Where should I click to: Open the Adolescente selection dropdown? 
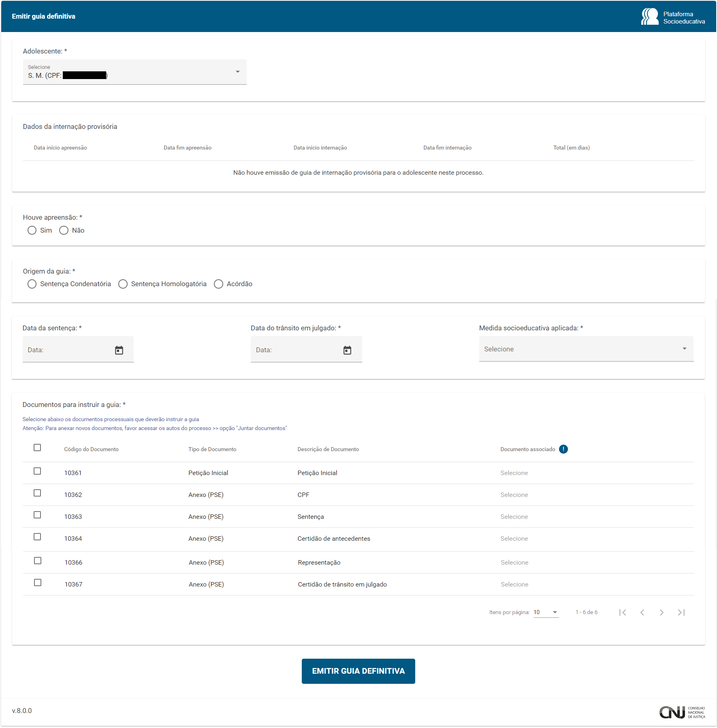(x=134, y=72)
